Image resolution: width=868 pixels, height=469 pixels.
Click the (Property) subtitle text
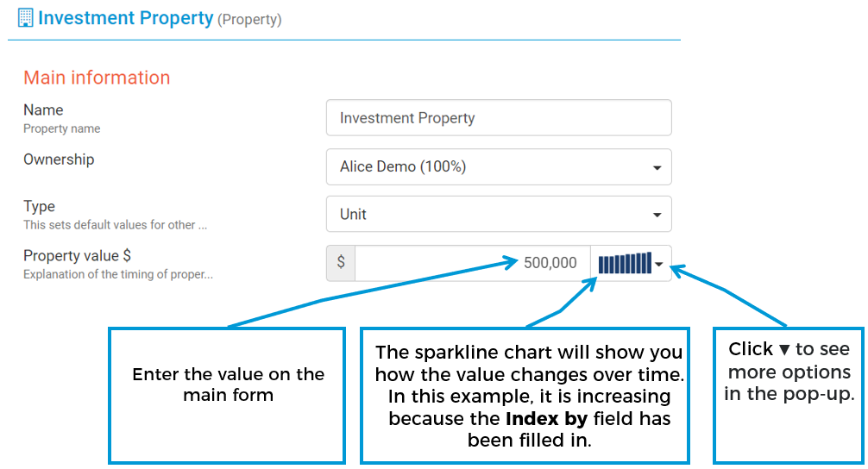pos(249,19)
